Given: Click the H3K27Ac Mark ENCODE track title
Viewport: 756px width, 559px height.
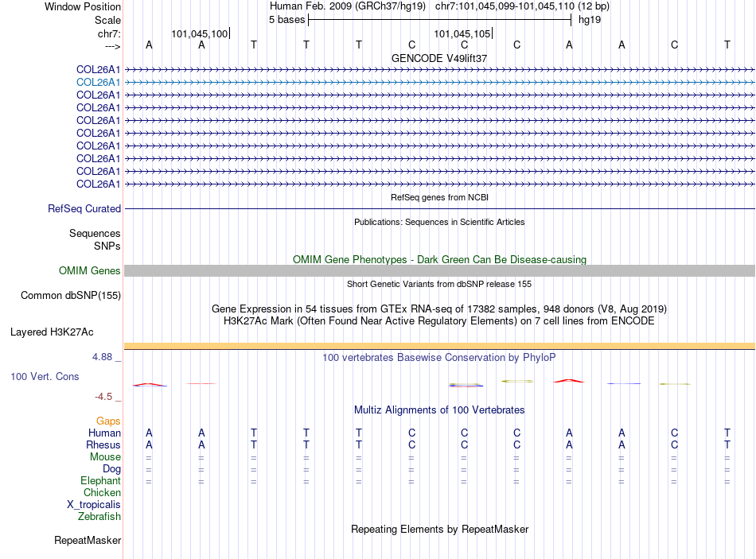Looking at the screenshot, I should tap(439, 321).
